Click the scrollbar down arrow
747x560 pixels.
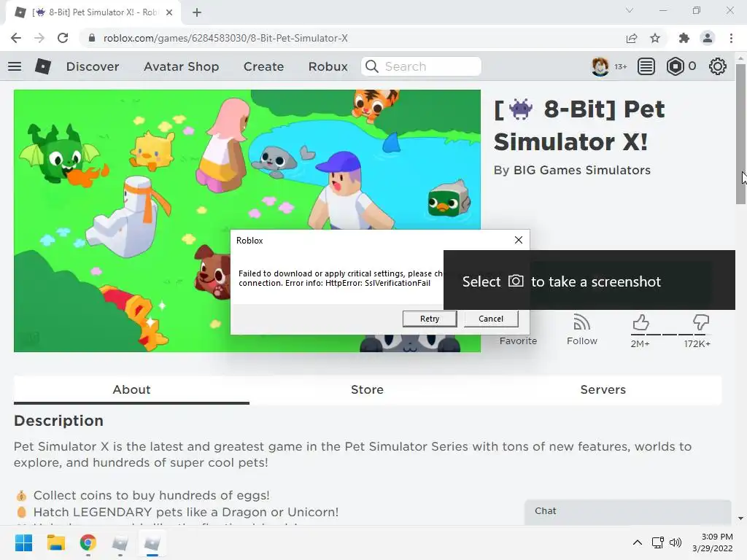coord(740,518)
